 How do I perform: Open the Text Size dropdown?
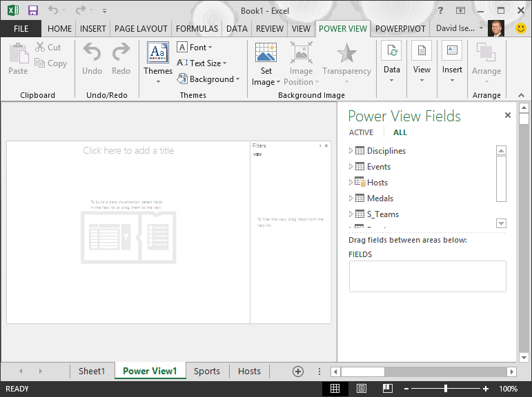point(201,63)
